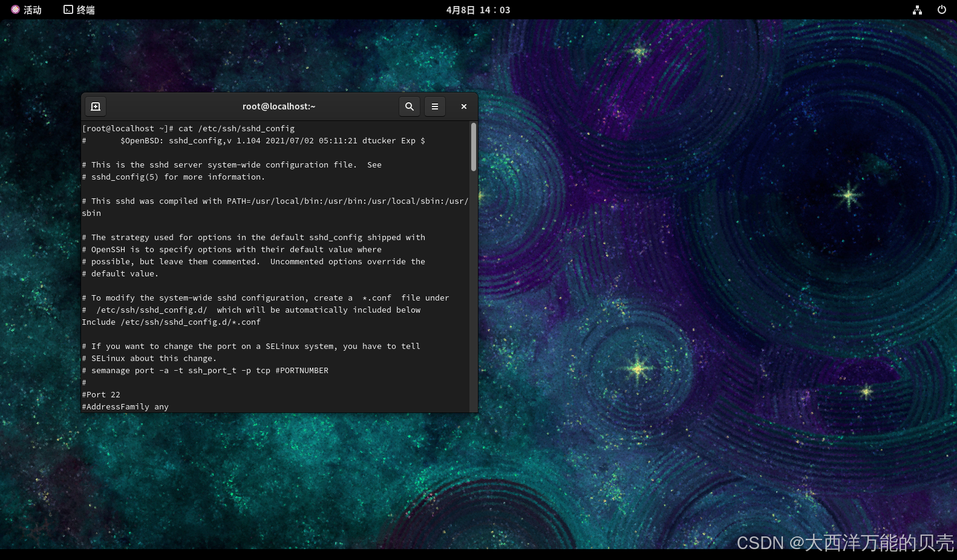The width and height of the screenshot is (957, 560).
Task: Click the wrapped 'sbin' line
Action: [91, 213]
